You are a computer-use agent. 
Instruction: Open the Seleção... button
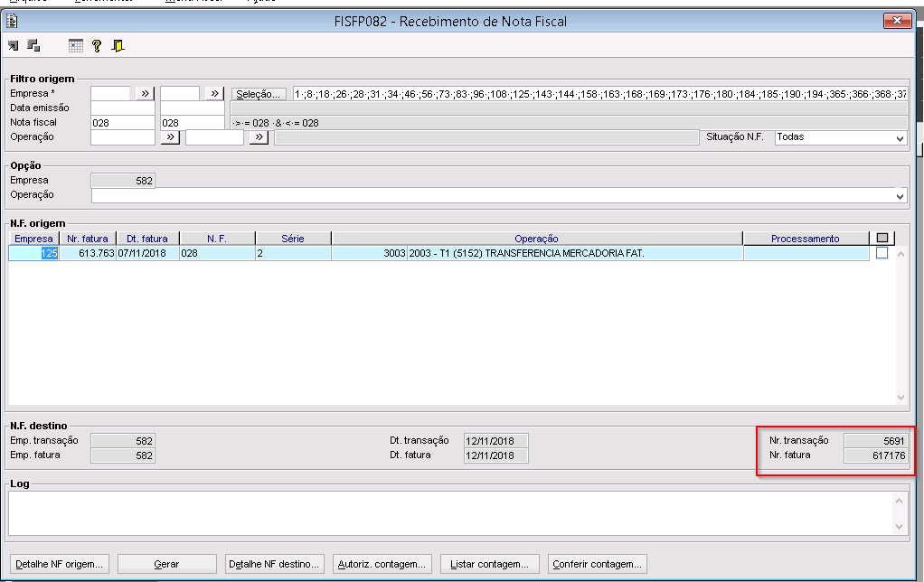click(258, 94)
